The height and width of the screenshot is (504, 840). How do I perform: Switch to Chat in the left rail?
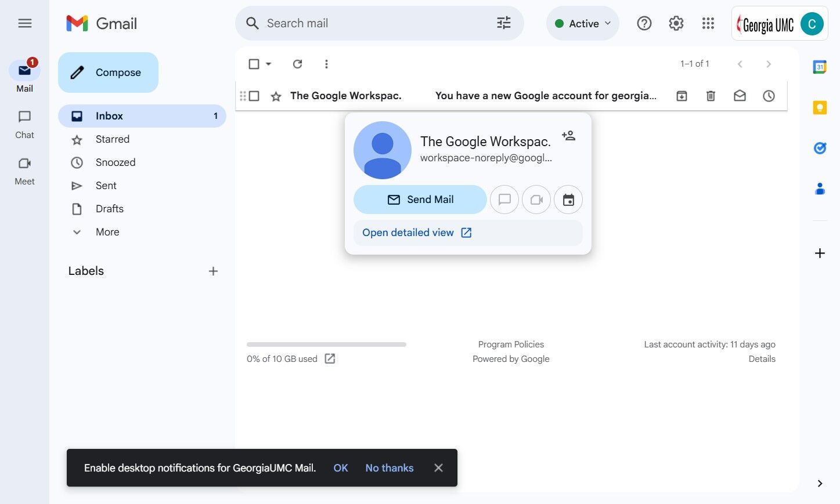[x=24, y=125]
